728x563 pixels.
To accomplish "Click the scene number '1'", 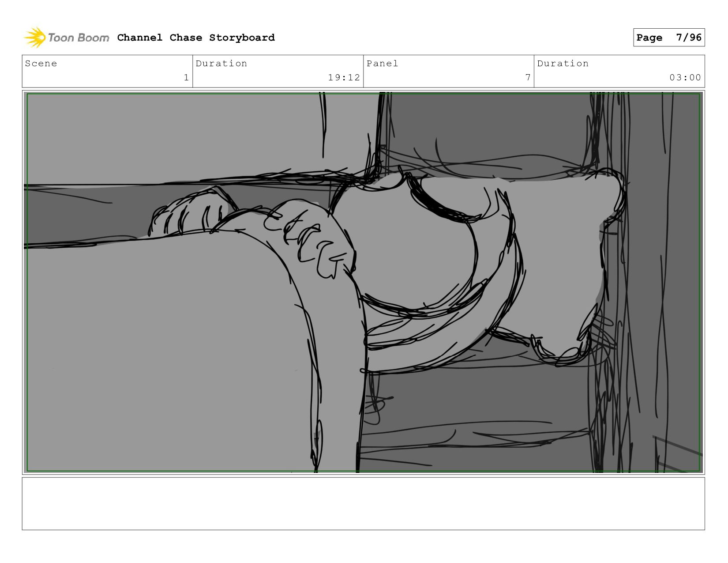I will (x=186, y=78).
